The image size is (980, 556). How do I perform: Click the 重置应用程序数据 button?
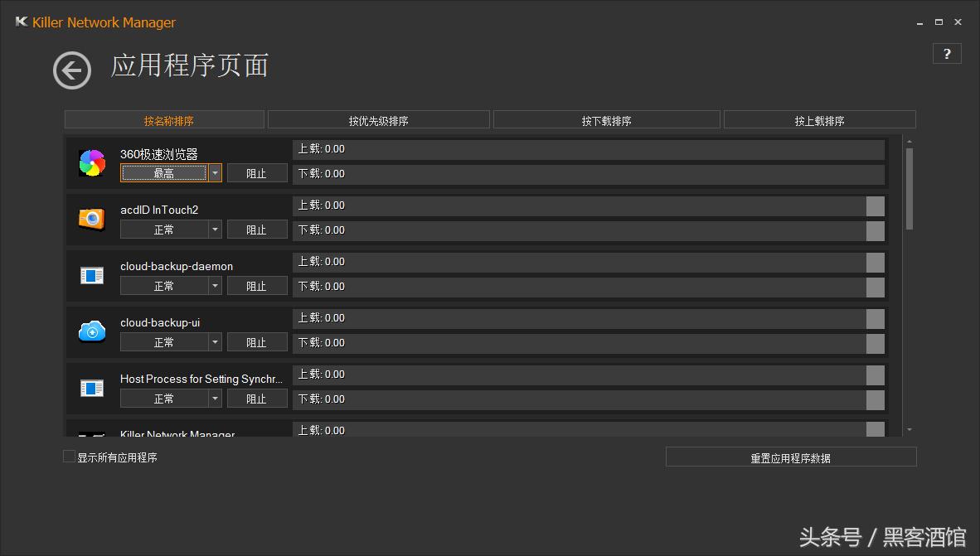(791, 456)
